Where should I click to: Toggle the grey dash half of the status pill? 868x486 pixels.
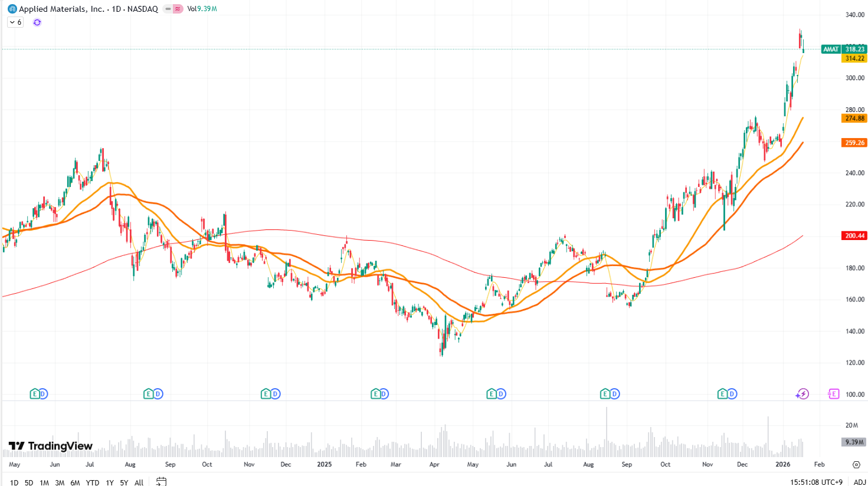168,9
